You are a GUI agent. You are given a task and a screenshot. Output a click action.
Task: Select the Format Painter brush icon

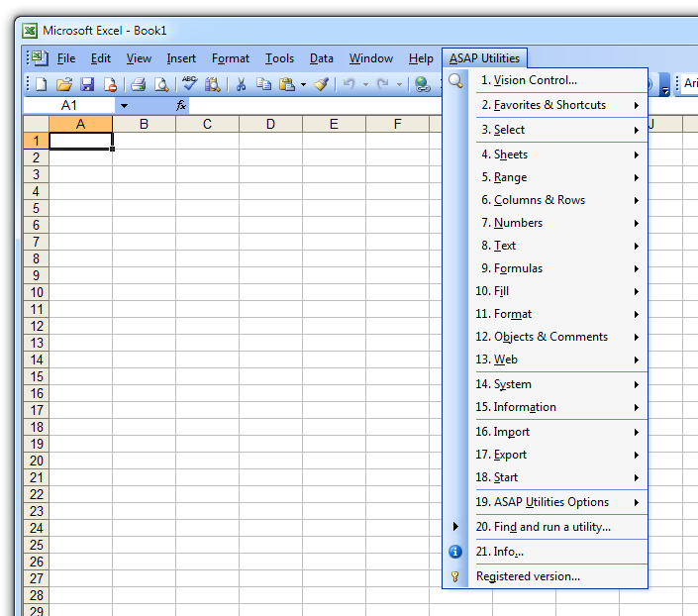(321, 85)
